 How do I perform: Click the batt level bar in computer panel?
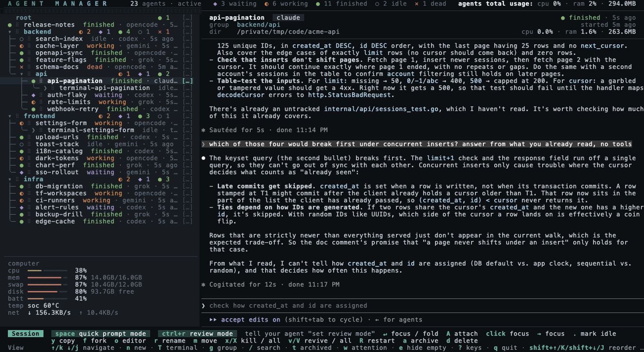[47, 299]
